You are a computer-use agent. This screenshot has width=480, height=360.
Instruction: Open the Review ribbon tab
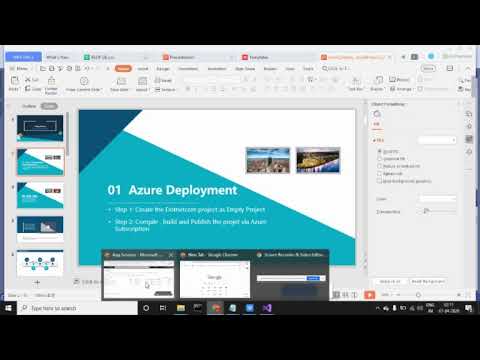tap(270, 69)
